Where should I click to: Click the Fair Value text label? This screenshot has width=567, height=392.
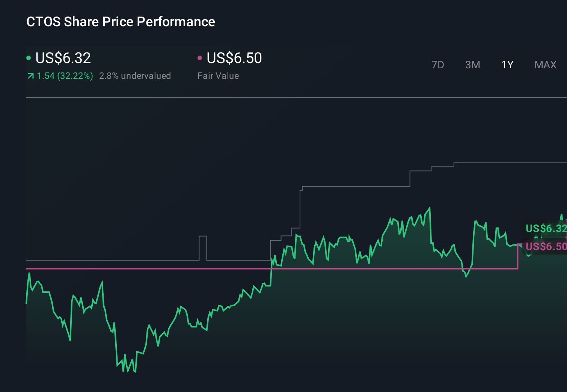coord(218,76)
